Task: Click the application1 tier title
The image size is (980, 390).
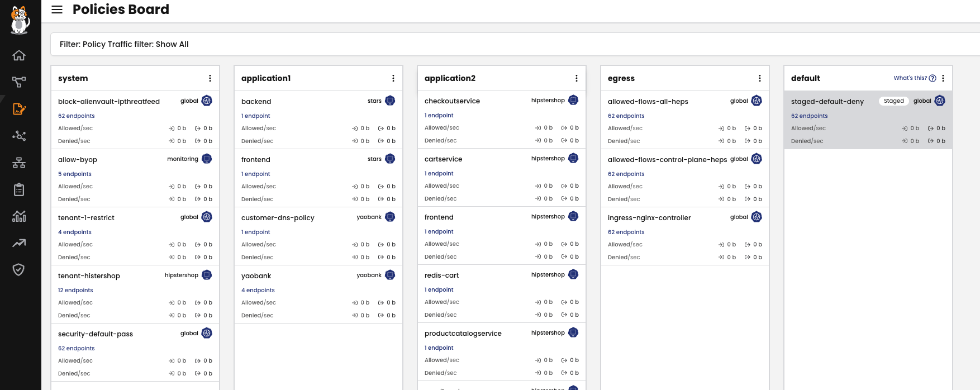Action: click(266, 78)
